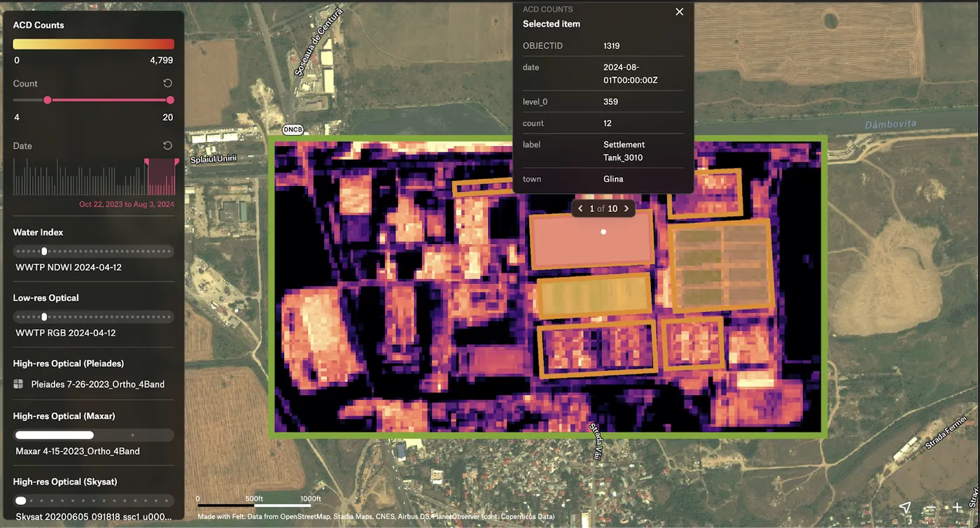
Task: Reset the Date filter
Action: tap(167, 145)
